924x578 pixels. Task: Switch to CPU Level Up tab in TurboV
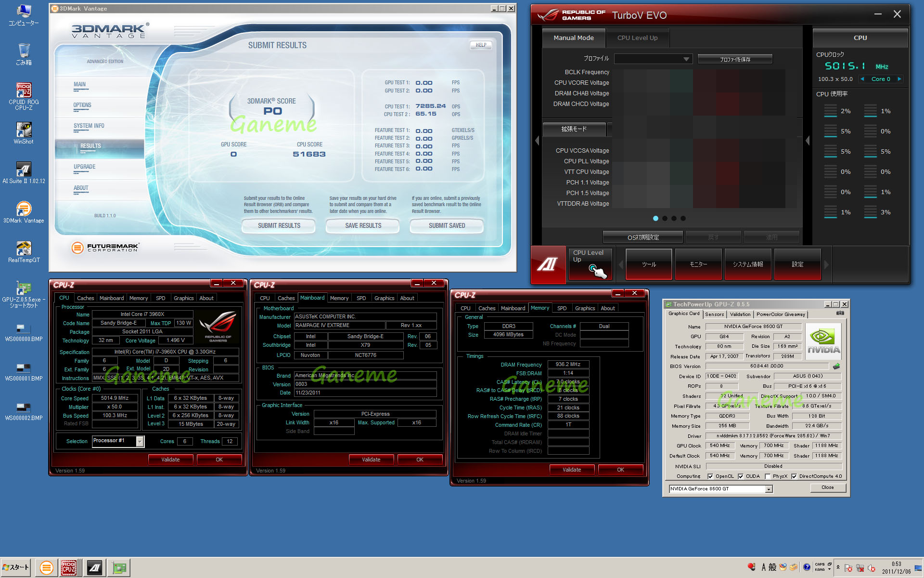pos(637,38)
